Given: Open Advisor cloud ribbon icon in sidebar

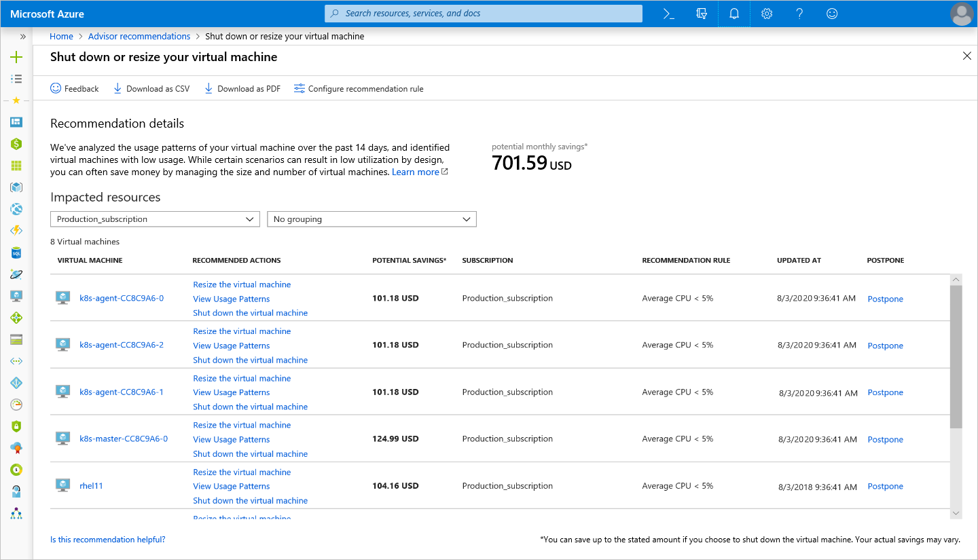Looking at the screenshot, I should click(16, 448).
